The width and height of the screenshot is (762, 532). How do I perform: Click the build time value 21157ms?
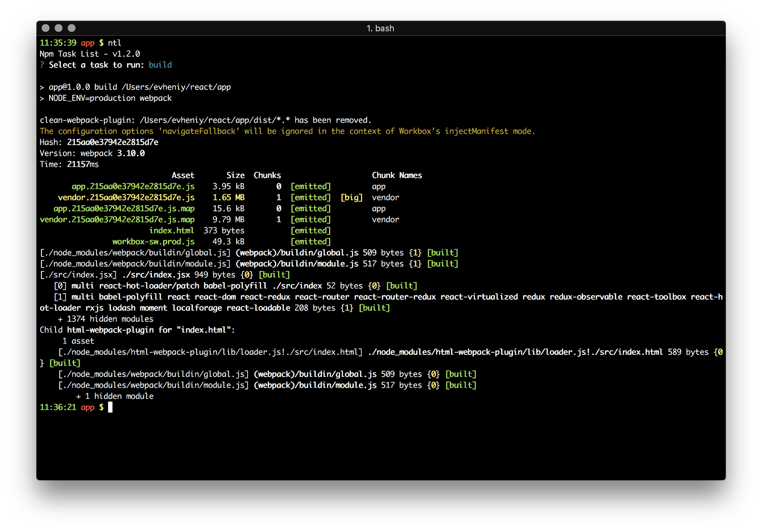[83, 164]
